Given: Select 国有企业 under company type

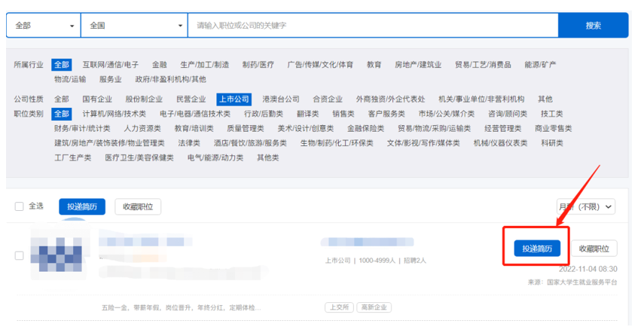Looking at the screenshot, I should (x=97, y=99).
